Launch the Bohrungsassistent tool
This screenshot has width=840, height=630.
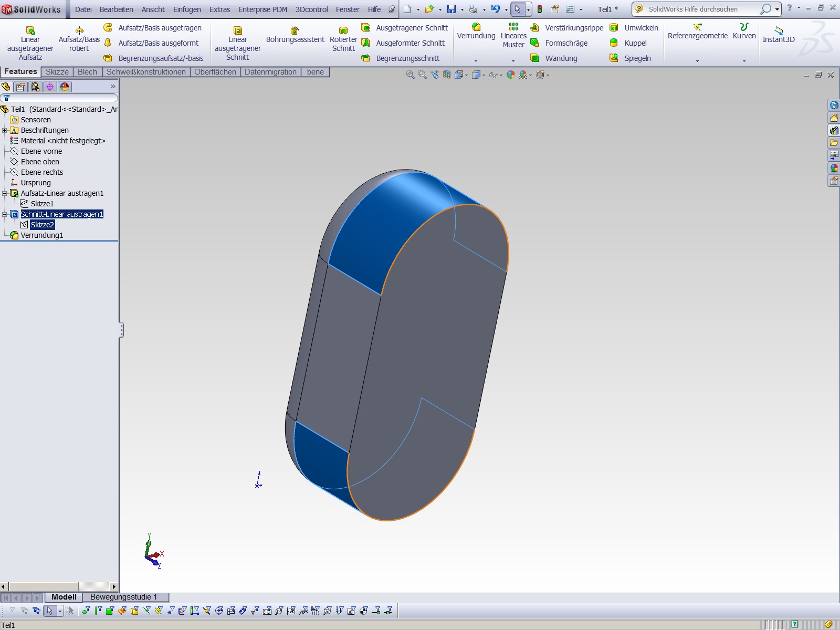tap(295, 35)
